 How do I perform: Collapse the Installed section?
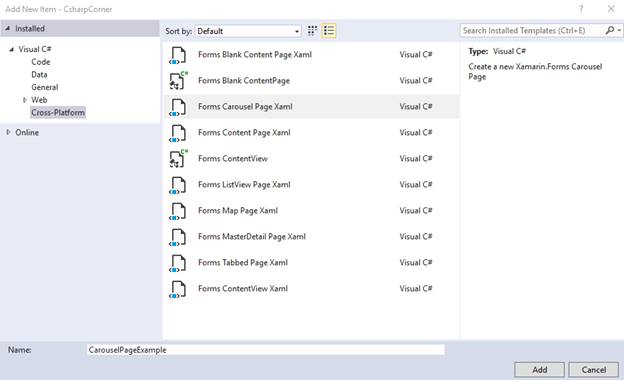coord(8,28)
